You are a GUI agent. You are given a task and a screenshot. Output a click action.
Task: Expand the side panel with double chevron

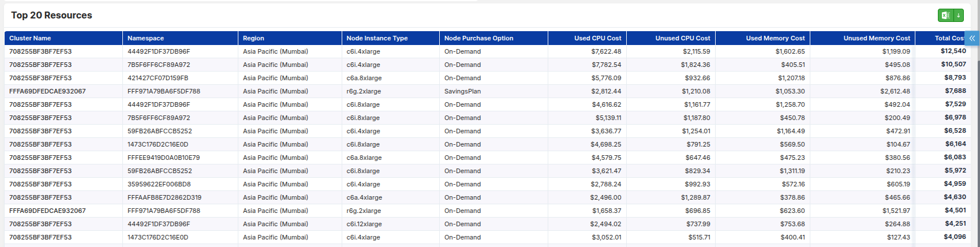pyautogui.click(x=972, y=38)
